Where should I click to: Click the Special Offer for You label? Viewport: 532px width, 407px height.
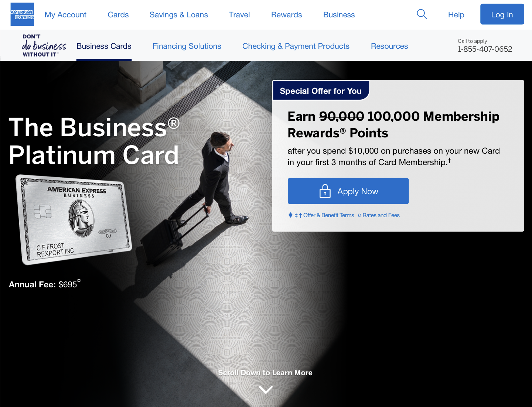(321, 91)
